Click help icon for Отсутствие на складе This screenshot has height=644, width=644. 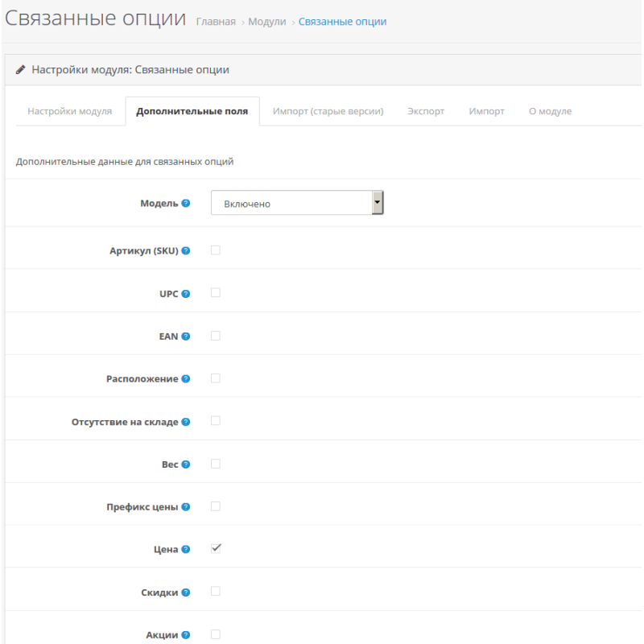(x=186, y=422)
